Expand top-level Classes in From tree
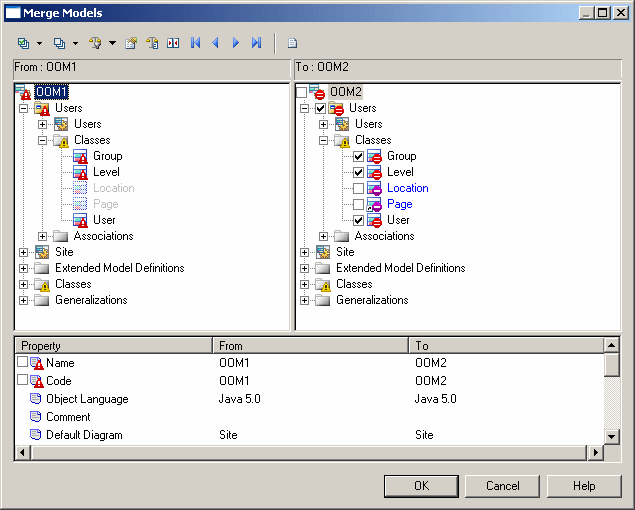Viewport: 635px width, 510px height. [x=23, y=284]
